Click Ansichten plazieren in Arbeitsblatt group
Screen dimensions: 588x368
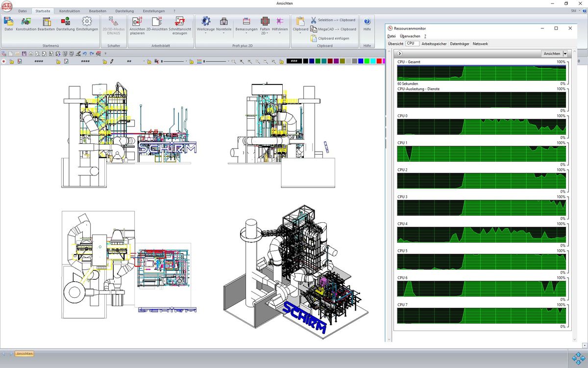tap(137, 26)
